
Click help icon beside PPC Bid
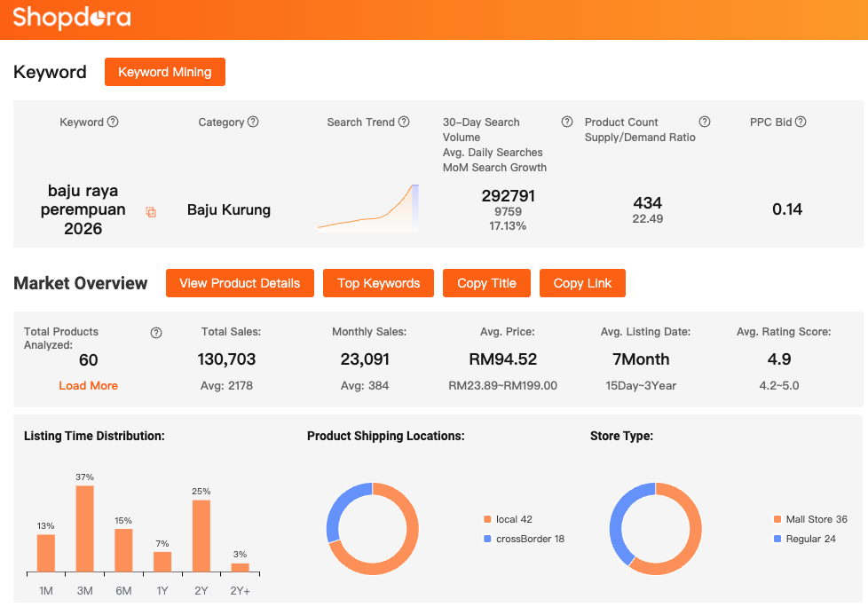tap(801, 122)
